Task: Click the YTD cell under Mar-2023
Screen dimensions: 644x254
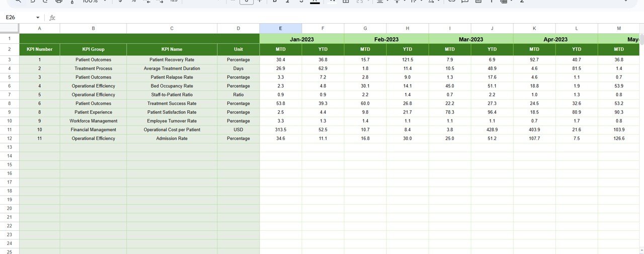Action: [492, 49]
